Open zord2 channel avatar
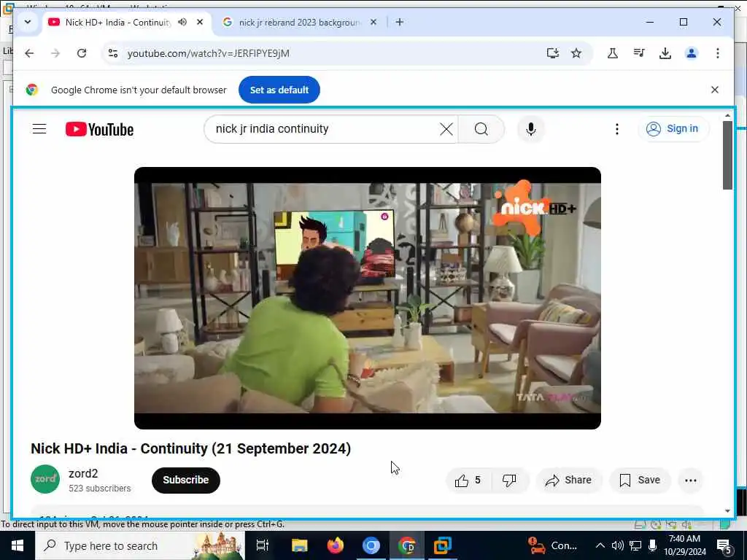The width and height of the screenshot is (747, 560). [x=45, y=479]
